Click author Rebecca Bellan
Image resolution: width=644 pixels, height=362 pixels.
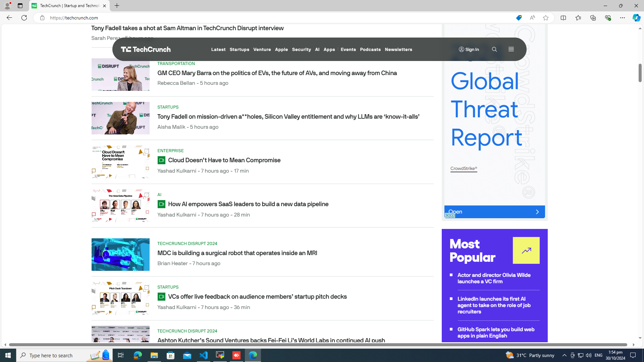point(176,83)
